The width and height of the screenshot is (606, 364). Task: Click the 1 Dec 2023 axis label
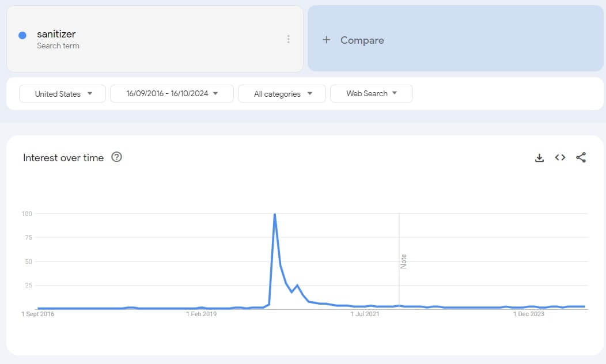click(529, 314)
